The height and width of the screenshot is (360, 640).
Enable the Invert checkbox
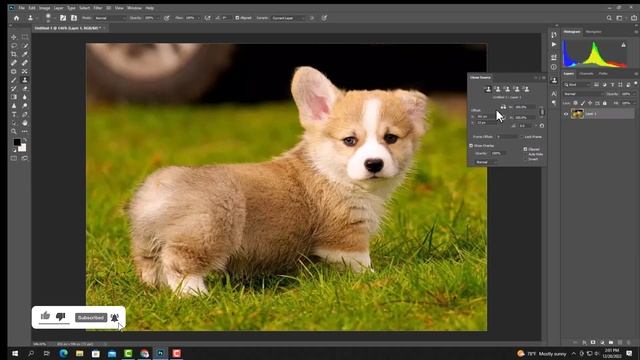(525, 159)
